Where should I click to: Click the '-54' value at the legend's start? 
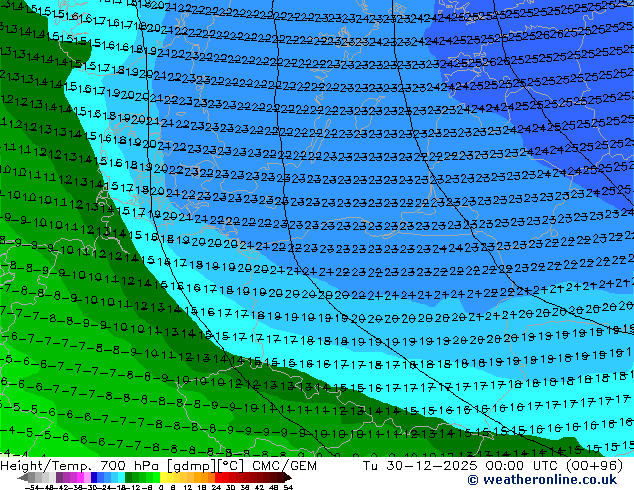tap(32, 487)
